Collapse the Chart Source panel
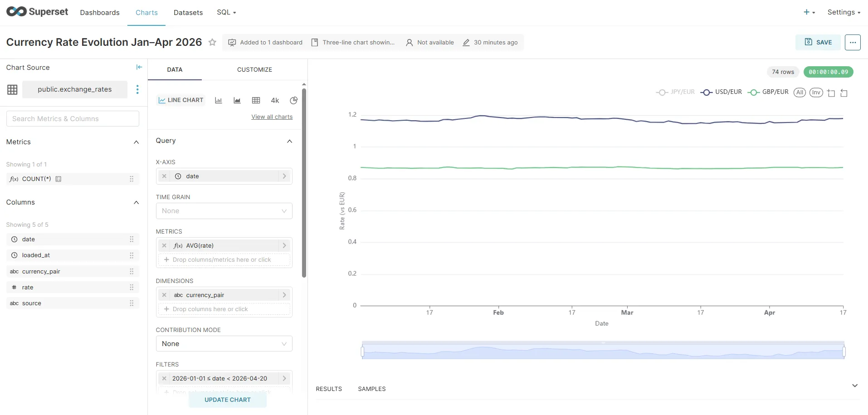Image resolution: width=868 pixels, height=415 pixels. pyautogui.click(x=139, y=67)
